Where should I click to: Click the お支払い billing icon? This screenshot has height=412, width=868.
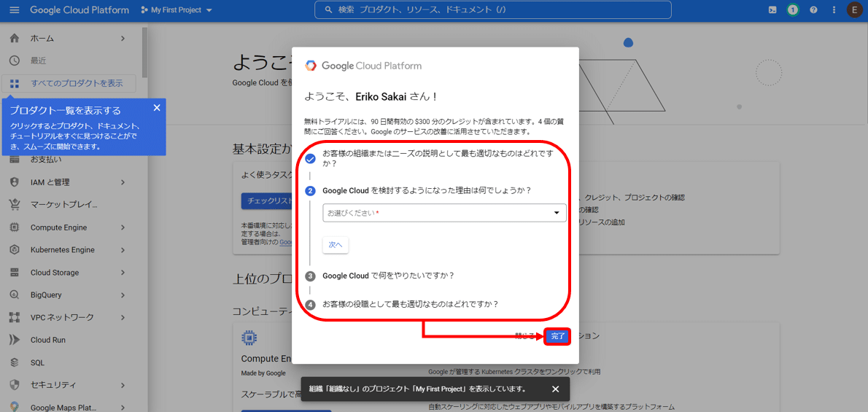[x=15, y=160]
